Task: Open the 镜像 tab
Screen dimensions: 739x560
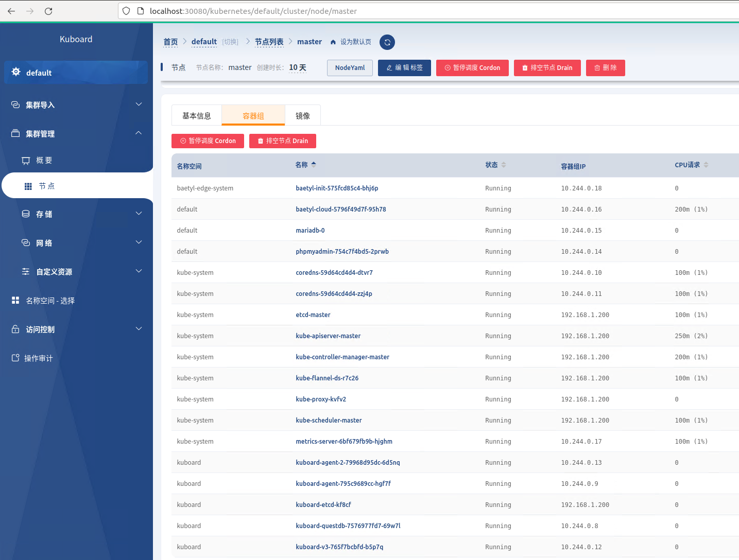Action: pyautogui.click(x=303, y=115)
